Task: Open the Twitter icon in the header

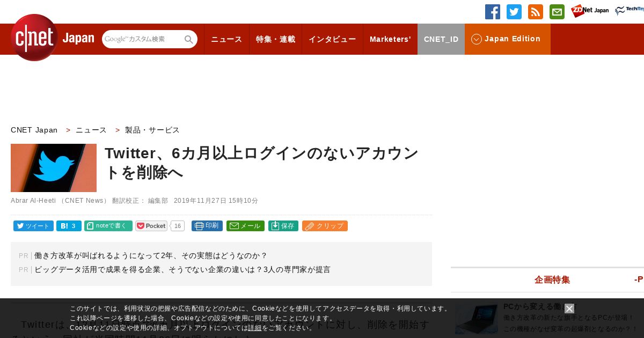Action: (514, 12)
